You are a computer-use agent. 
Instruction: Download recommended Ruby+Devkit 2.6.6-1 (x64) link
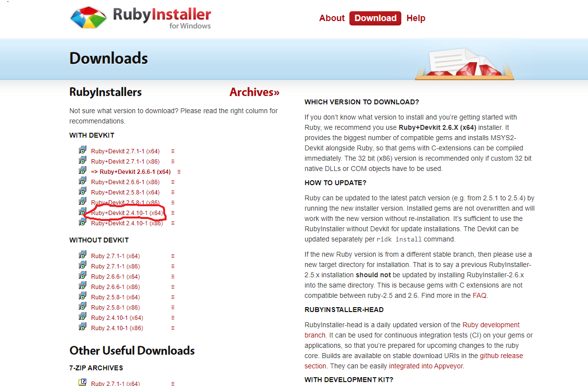[x=131, y=172]
